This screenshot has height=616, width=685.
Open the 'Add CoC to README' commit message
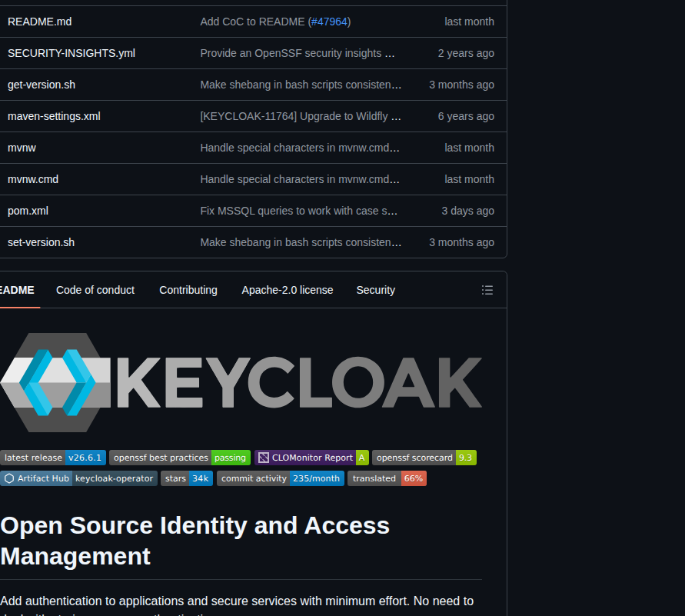tap(252, 22)
